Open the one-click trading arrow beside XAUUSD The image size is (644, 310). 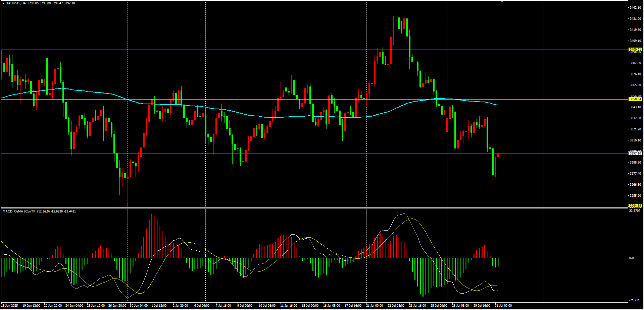(3, 3)
